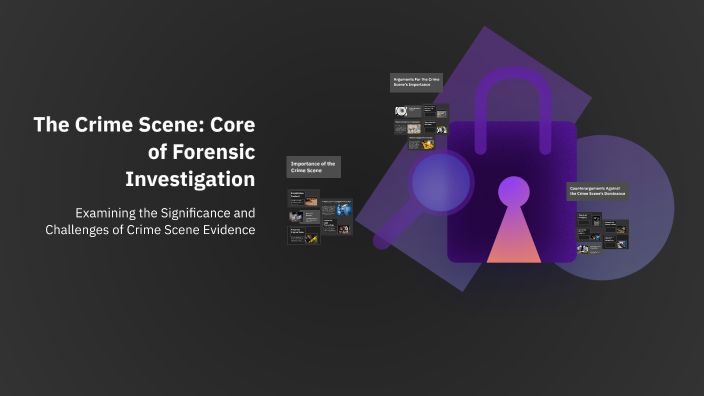Open Importance slide with blue-toned photo
This screenshot has width=704, height=396.
pos(337,209)
